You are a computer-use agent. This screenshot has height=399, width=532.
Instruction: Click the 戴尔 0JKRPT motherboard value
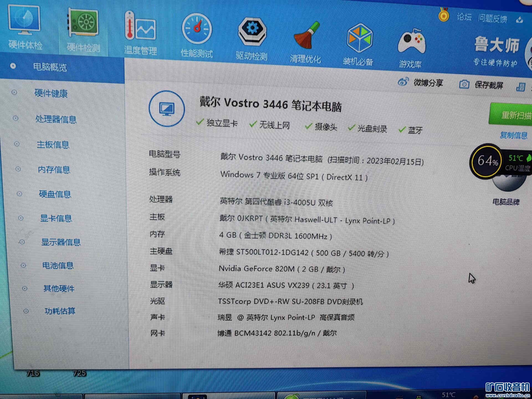(x=307, y=220)
